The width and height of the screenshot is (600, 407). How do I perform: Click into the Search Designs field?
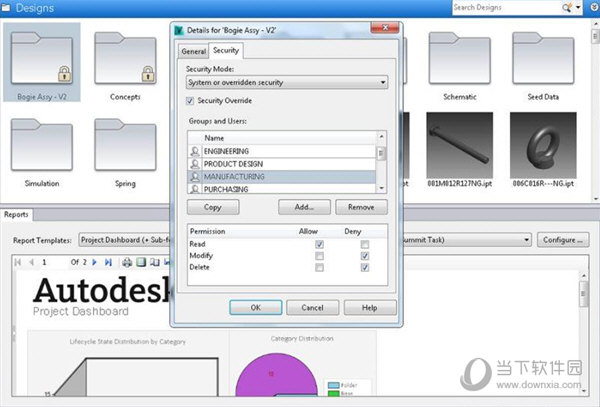(506, 7)
